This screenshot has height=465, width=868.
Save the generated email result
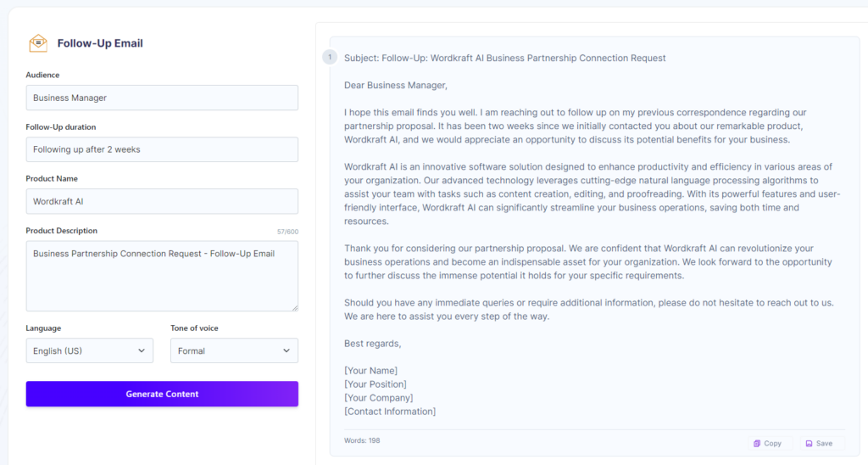pyautogui.click(x=819, y=444)
